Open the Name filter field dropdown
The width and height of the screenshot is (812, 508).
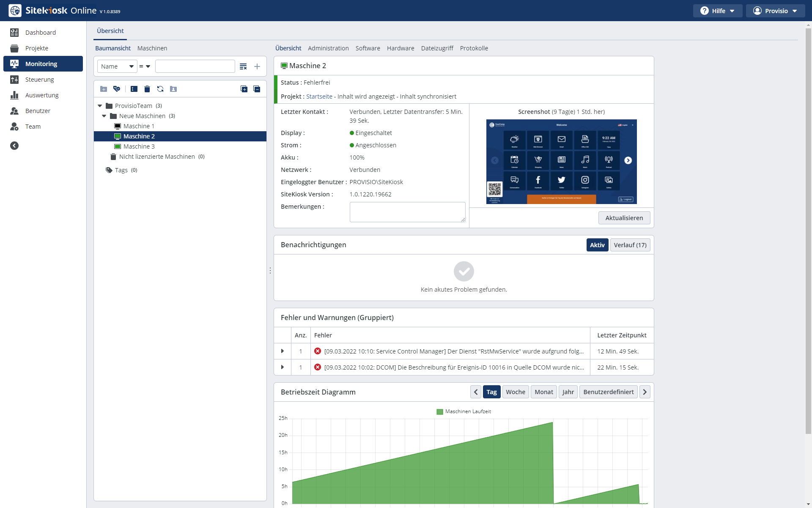click(117, 66)
